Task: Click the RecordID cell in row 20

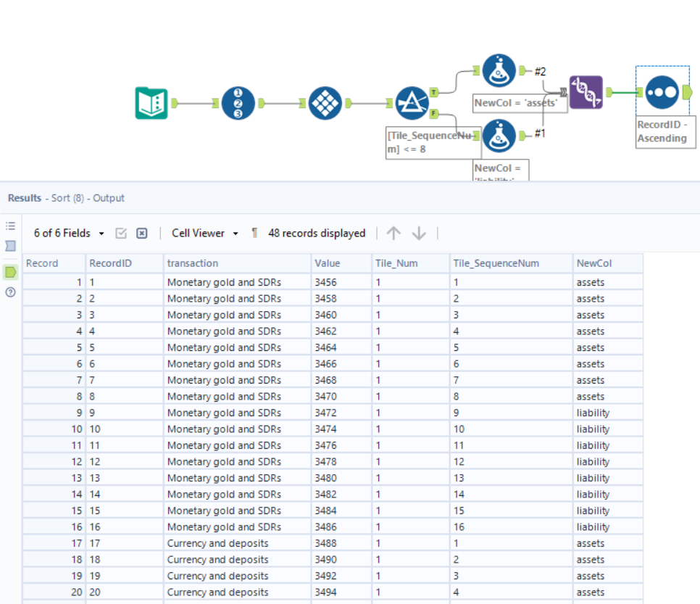Action: [x=125, y=592]
